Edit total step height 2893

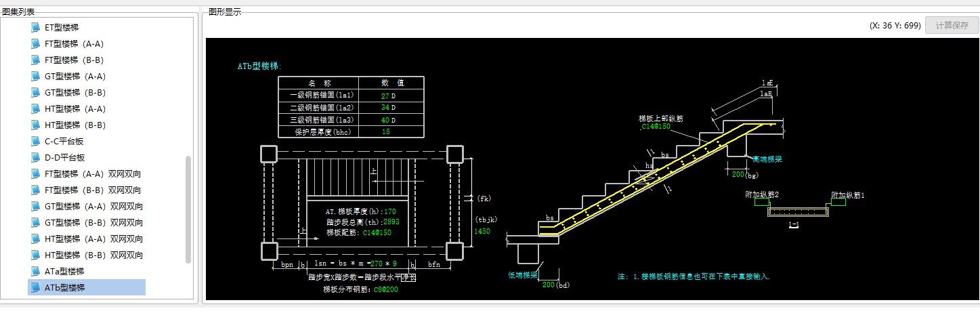(x=391, y=222)
